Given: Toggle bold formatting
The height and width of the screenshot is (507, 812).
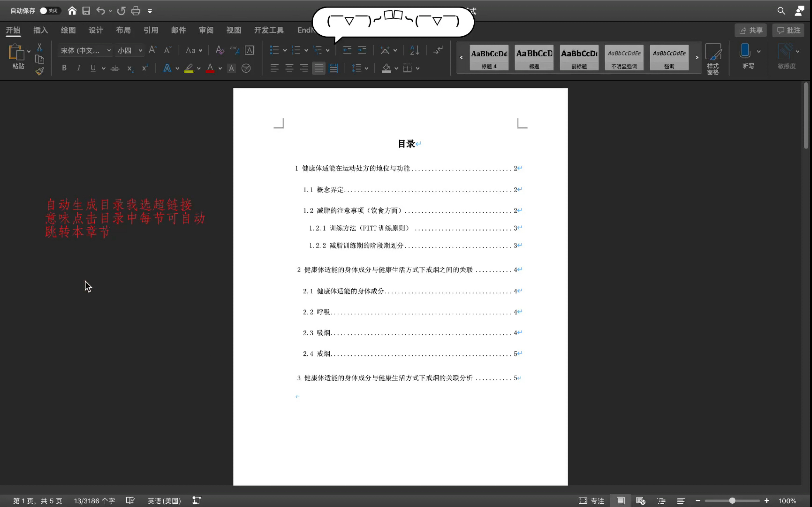Looking at the screenshot, I should click(64, 68).
